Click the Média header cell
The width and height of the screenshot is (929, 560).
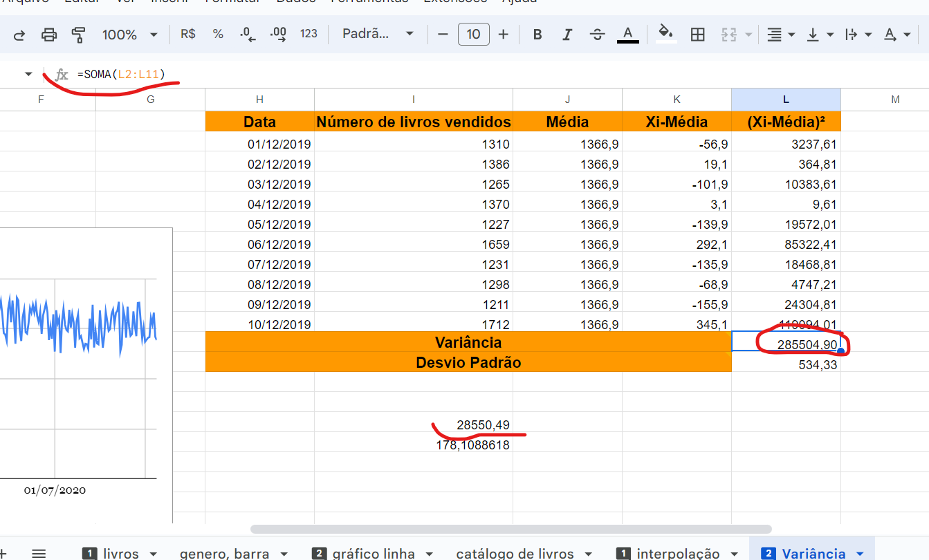coord(568,122)
